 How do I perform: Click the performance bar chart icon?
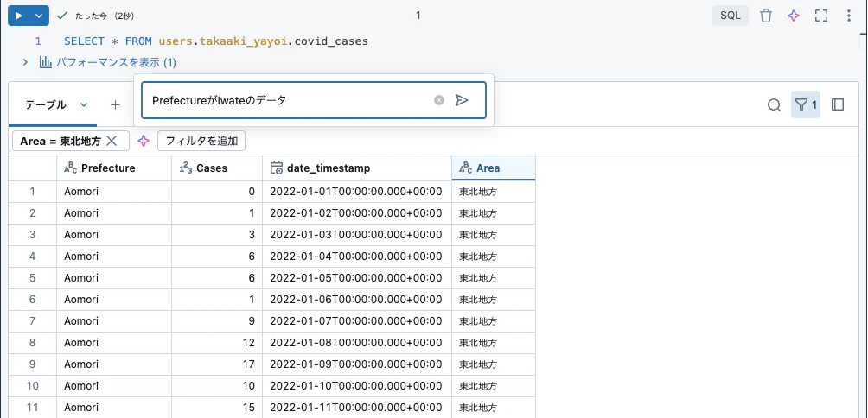[46, 62]
